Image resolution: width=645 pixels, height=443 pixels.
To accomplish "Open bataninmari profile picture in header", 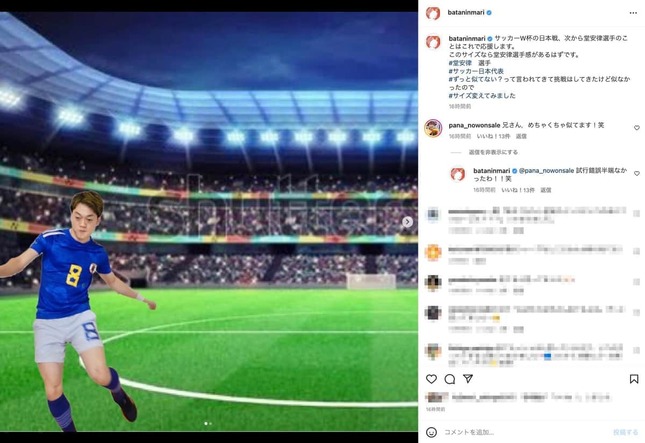I will (433, 13).
